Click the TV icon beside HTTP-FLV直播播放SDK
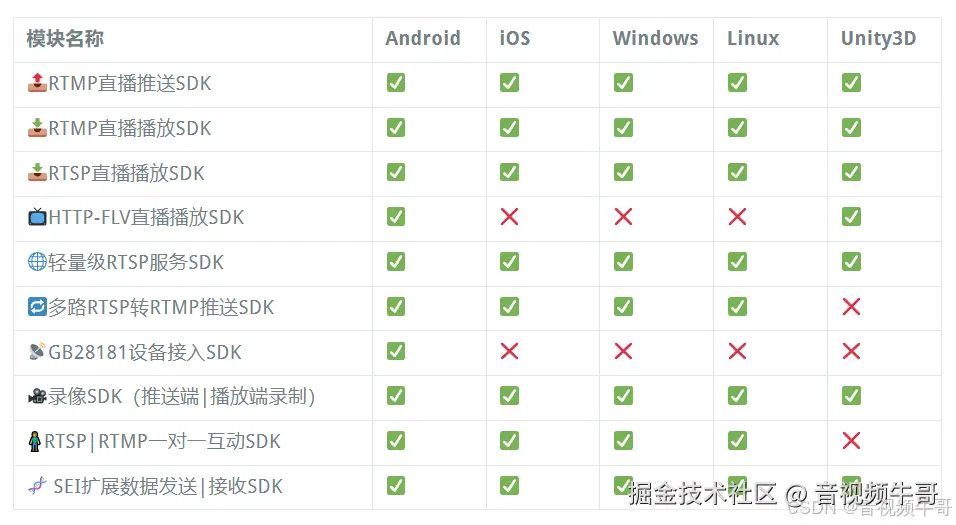Image resolution: width=956 pixels, height=525 pixels. (x=37, y=216)
